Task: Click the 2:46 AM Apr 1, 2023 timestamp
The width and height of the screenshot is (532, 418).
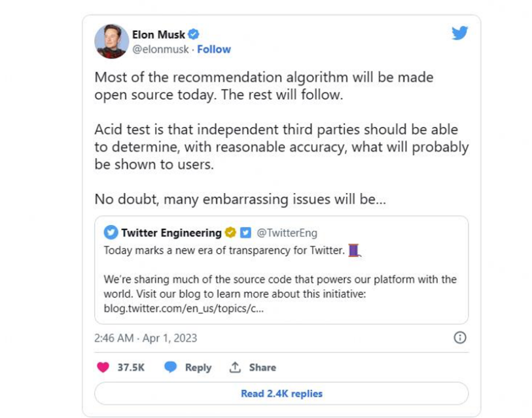Action: pos(146,338)
